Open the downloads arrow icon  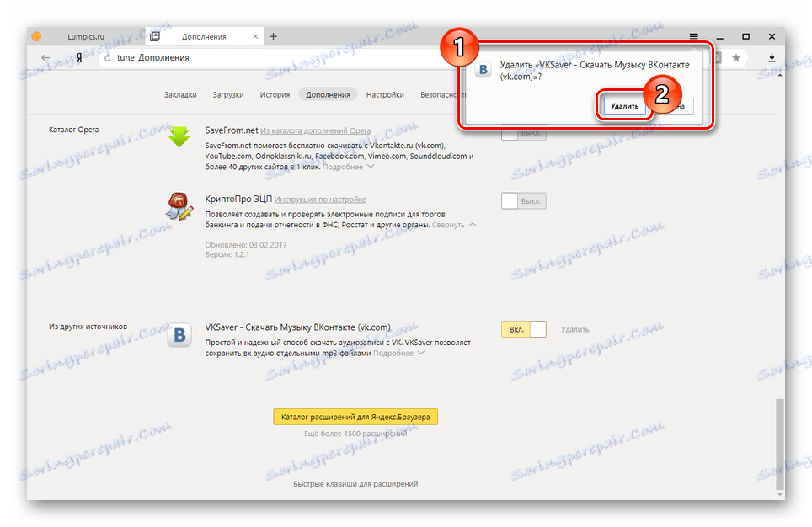click(772, 57)
